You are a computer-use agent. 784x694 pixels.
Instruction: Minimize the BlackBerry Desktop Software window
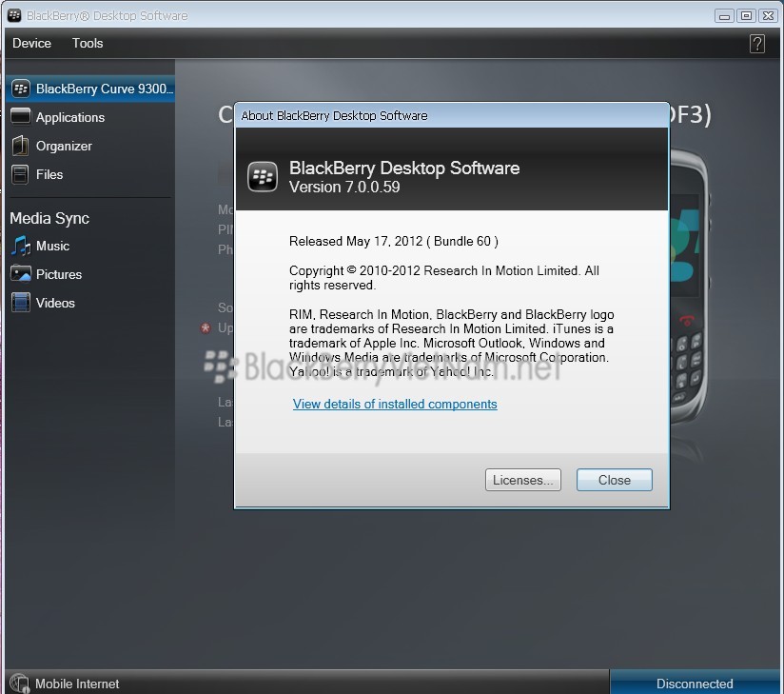point(723,16)
